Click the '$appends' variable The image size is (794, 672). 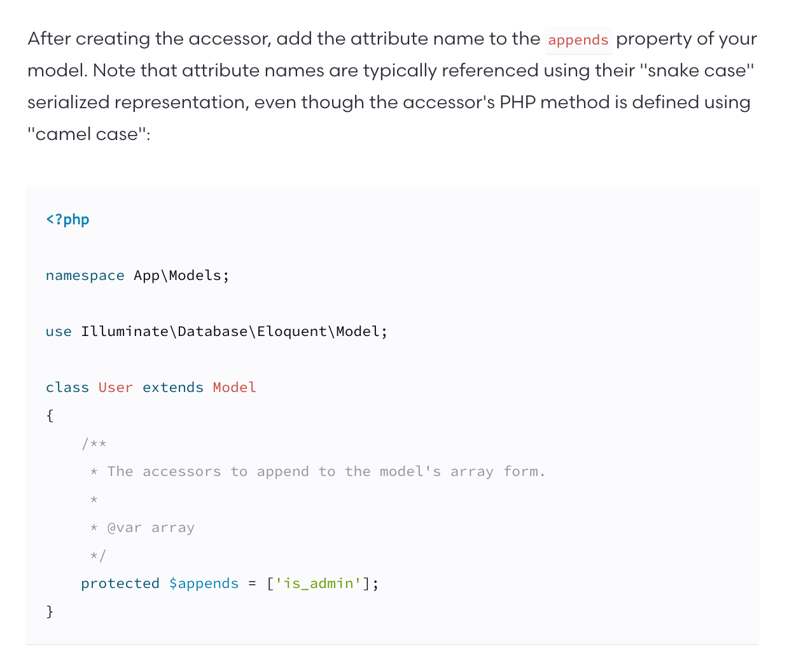[x=204, y=584]
